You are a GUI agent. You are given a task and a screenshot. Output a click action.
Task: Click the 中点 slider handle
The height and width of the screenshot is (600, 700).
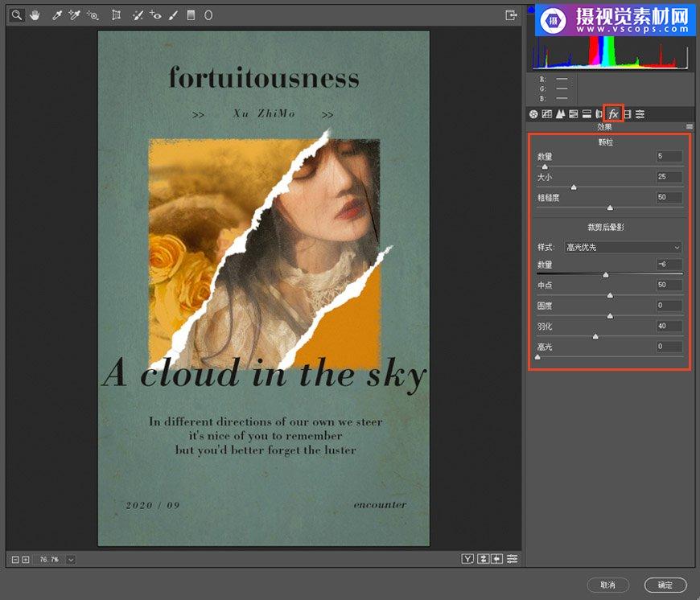click(610, 295)
